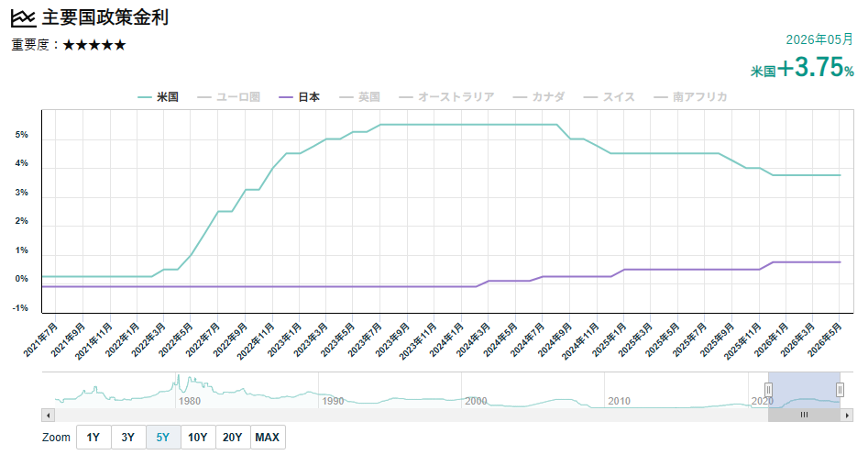The height and width of the screenshot is (455, 868).
Task: Show the オーストラリア series
Action: 446,97
